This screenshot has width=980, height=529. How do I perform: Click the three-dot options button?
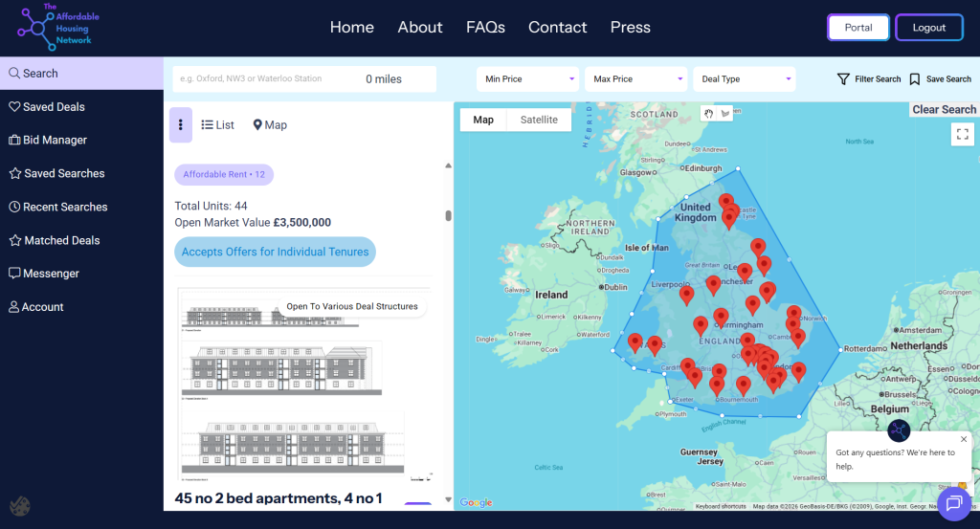[181, 124]
